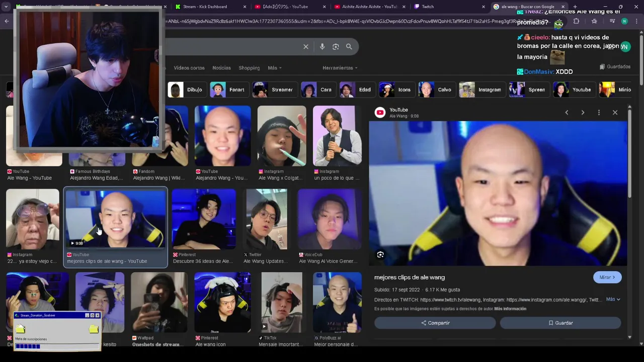Click the Guardar save button
The width and height of the screenshot is (644, 362).
click(560, 323)
